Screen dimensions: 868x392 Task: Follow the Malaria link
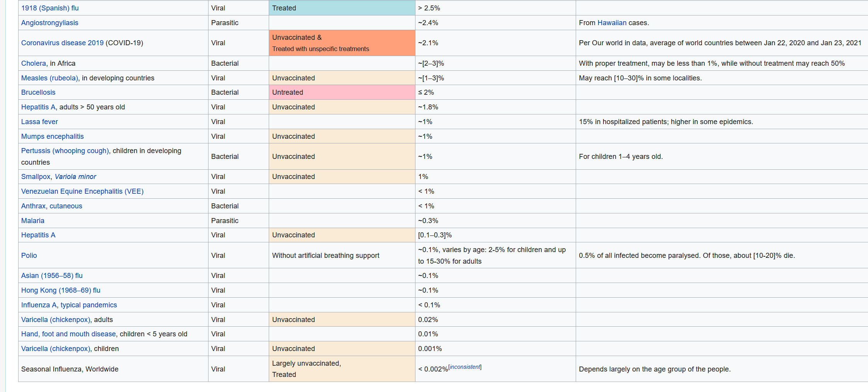[x=33, y=221]
